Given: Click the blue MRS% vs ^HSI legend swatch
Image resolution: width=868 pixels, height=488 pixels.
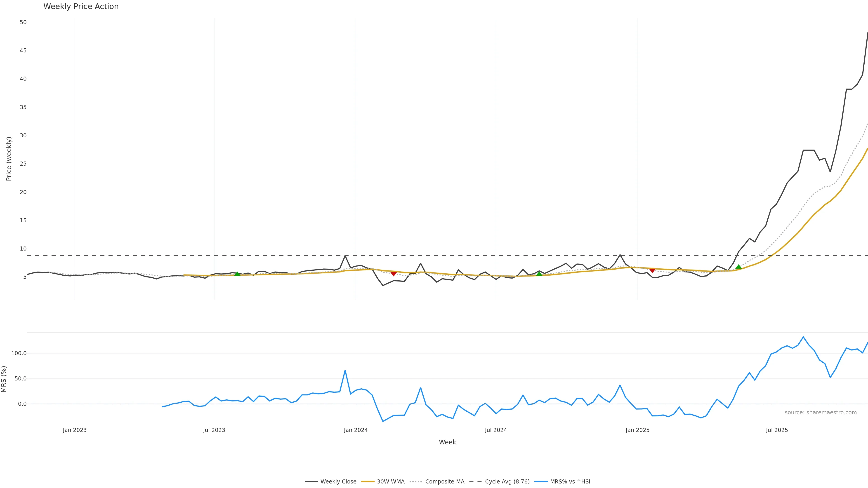Looking at the screenshot, I should point(541,482).
